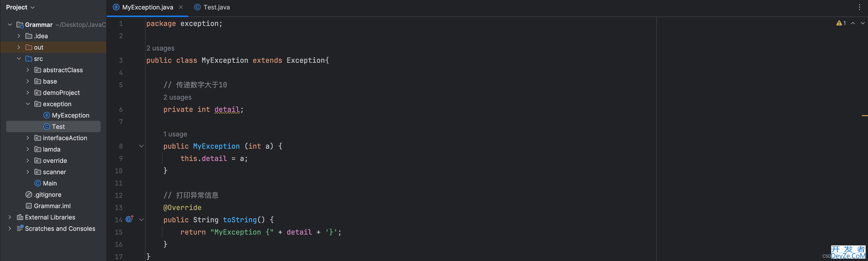Click the Main class icon in the tree
The image size is (868, 261).
pos(38,183)
